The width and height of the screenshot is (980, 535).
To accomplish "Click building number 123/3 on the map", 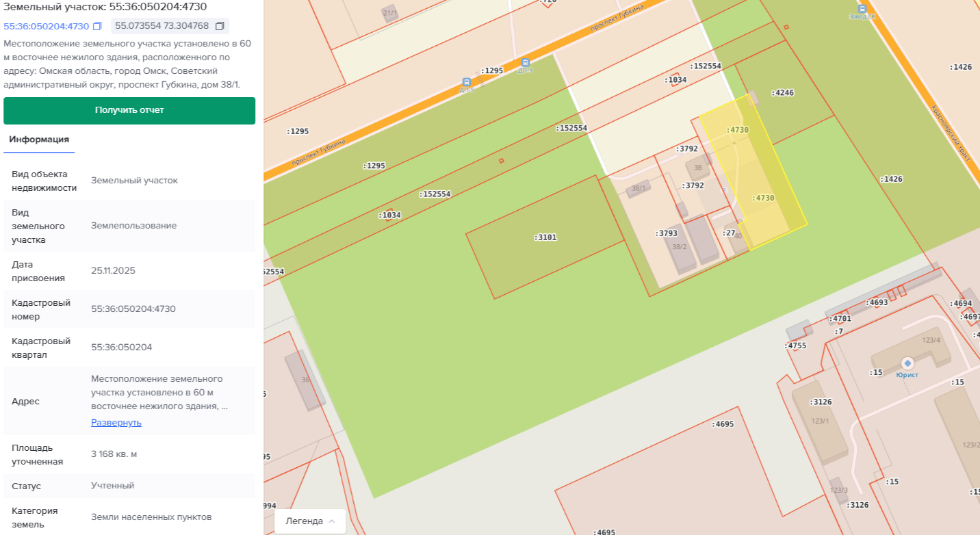I will click(839, 490).
